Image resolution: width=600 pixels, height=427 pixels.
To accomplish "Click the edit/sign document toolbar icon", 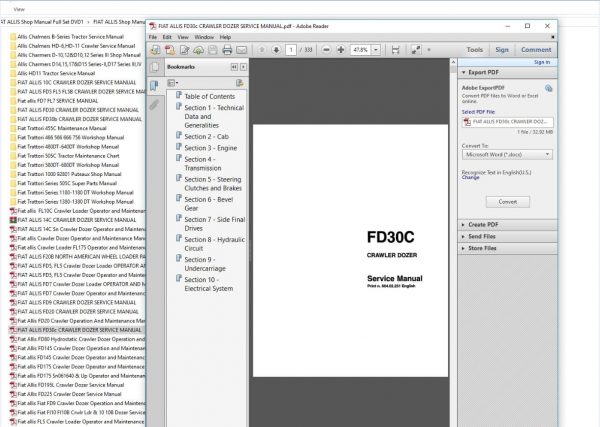I will [x=184, y=50].
